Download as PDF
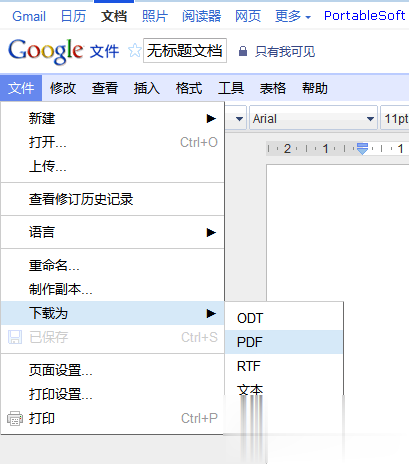 tap(284, 342)
